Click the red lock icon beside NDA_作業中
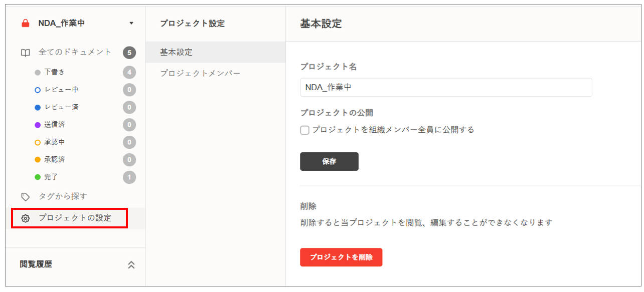644x292 pixels. [26, 23]
